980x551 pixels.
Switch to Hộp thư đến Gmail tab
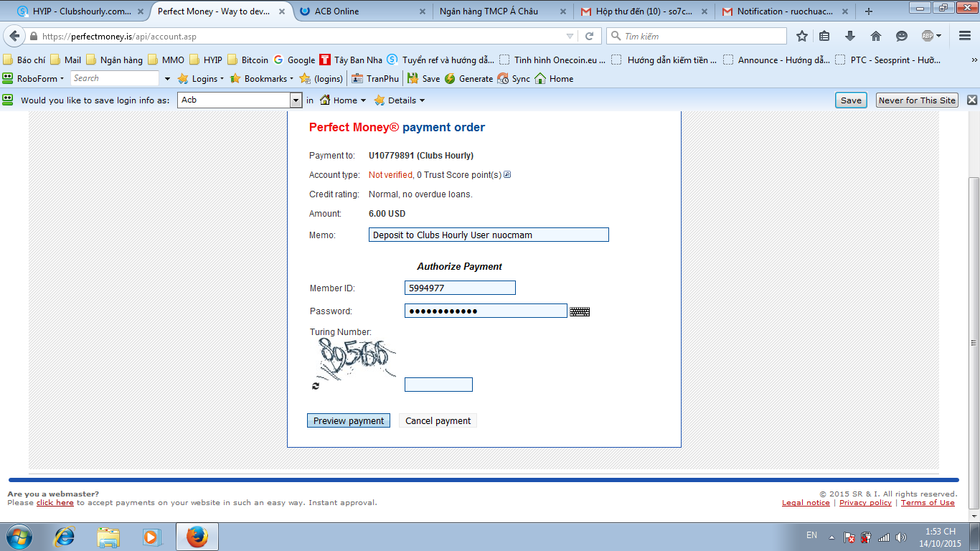click(645, 11)
